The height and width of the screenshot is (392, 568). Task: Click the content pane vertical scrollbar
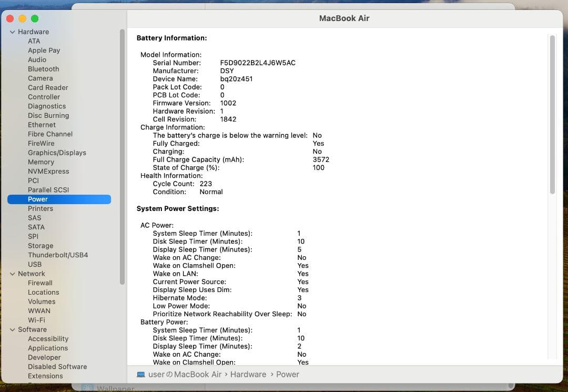552,115
